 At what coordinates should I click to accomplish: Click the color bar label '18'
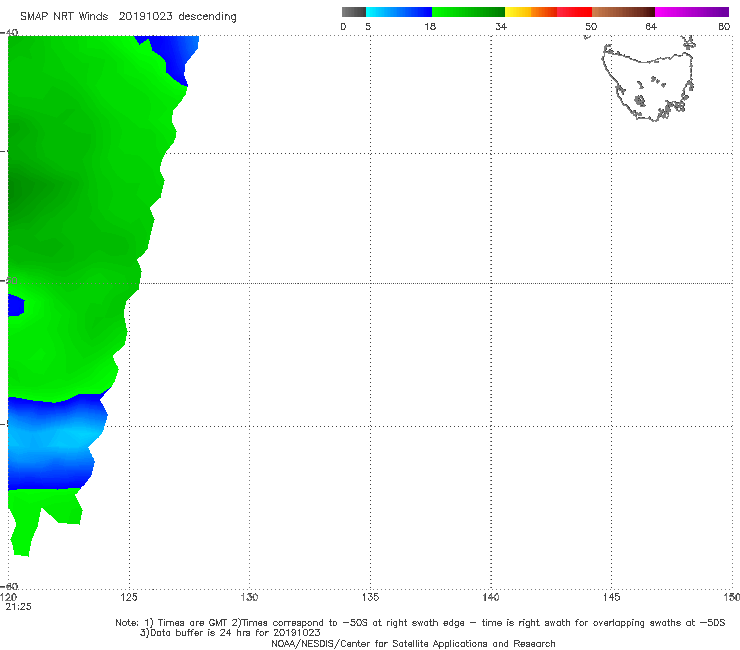pos(430,27)
